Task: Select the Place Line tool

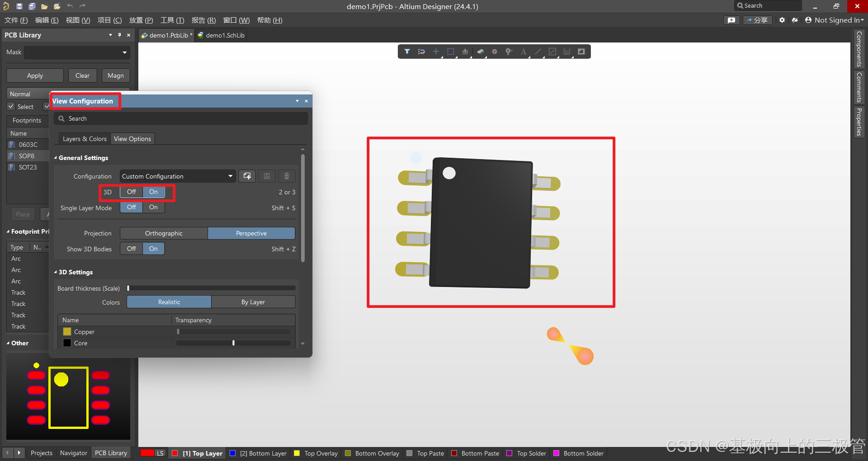Action: (538, 52)
